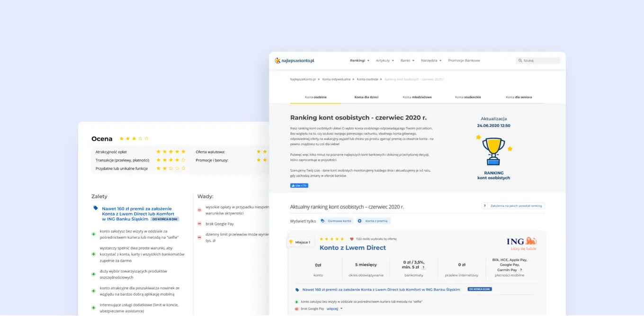Select the Konta dla seniora tab

point(519,97)
